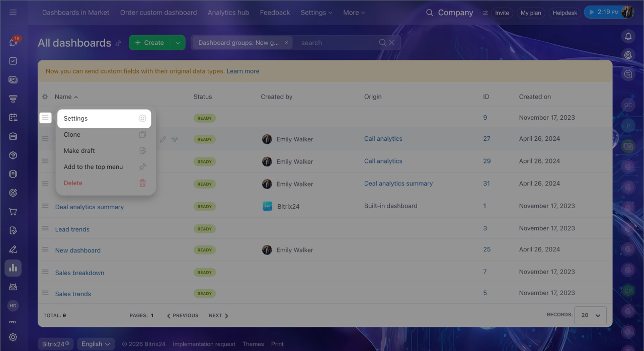Screen dimensions: 644x351
Task: Go to the NEXT page
Action: tap(218, 316)
